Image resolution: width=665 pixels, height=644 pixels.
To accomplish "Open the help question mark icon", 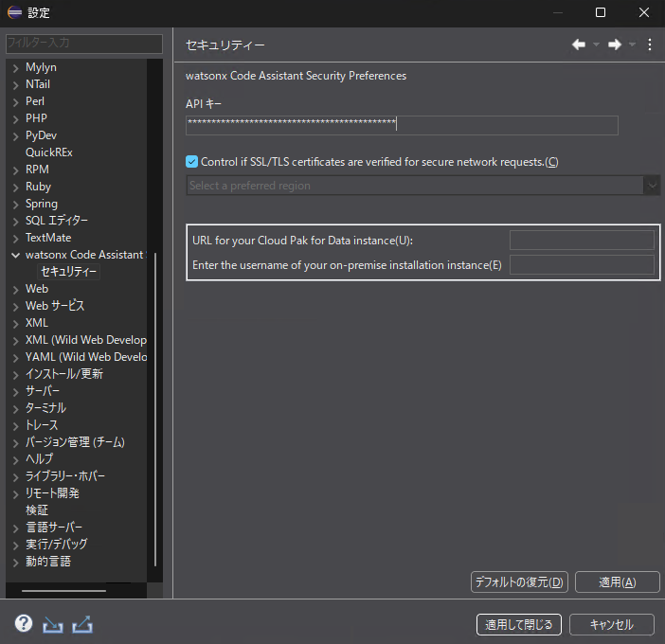I will (x=24, y=624).
